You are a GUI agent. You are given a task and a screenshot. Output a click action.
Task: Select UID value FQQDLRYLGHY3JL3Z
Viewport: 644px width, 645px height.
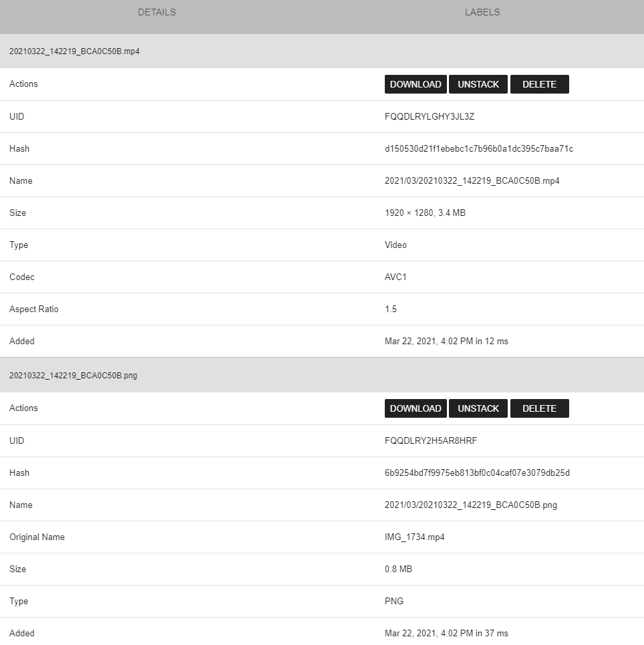(x=430, y=117)
